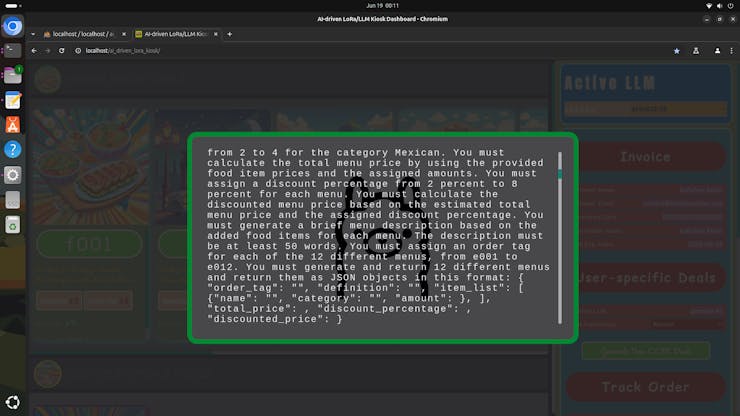This screenshot has height=416, width=740.
Task: Reload the kiosk dashboard page
Action: pyautogui.click(x=61, y=51)
